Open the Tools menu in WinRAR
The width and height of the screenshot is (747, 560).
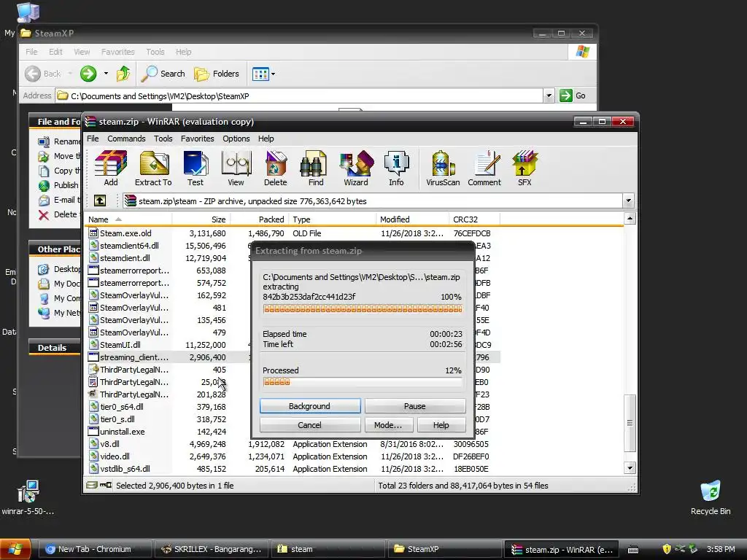coord(163,139)
